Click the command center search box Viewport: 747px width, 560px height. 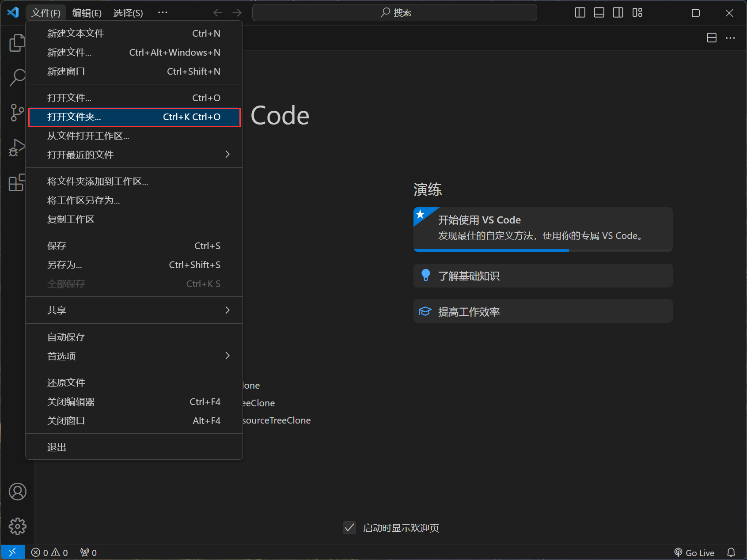click(x=394, y=13)
